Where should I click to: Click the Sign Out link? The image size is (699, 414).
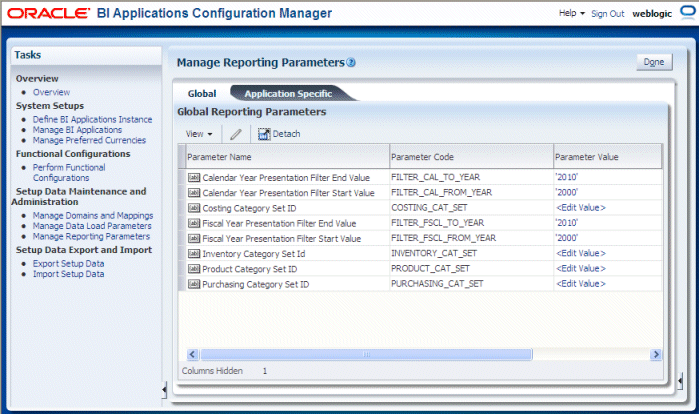pos(608,14)
